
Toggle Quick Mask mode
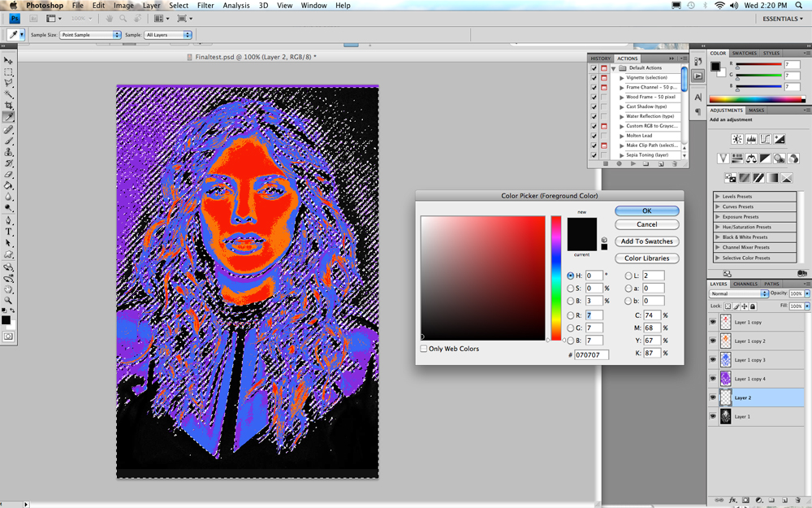[x=8, y=336]
